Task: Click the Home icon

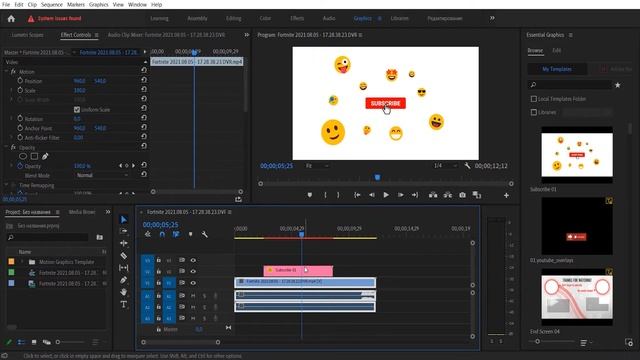Action: 11,19
